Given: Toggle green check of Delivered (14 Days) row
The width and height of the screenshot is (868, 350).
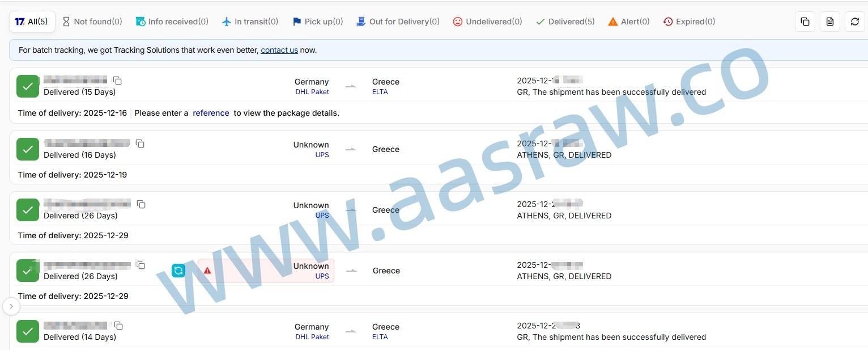Looking at the screenshot, I should 27,331.
